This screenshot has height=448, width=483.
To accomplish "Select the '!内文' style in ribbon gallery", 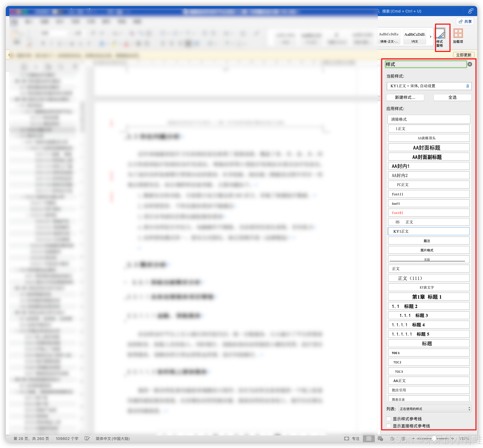I will [415, 37].
